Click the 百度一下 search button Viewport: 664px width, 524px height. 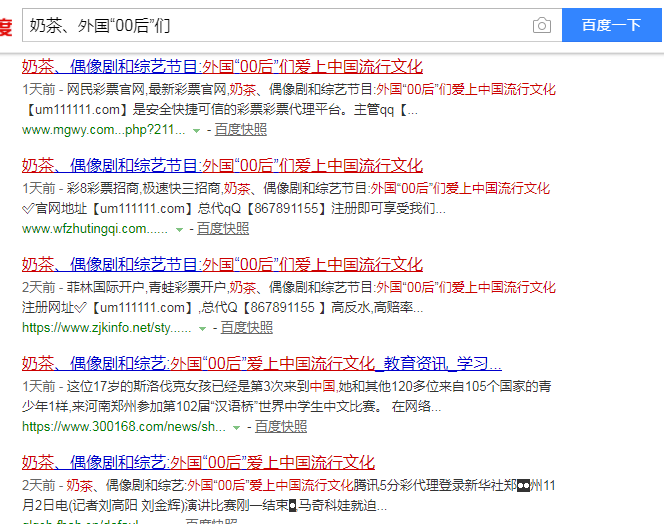[611, 25]
